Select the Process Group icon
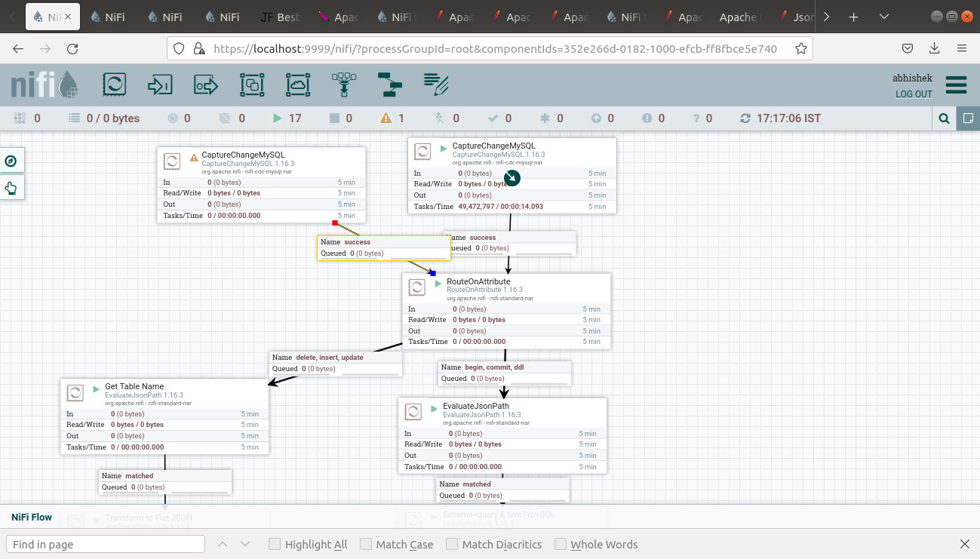The height and width of the screenshot is (559, 980). click(252, 84)
